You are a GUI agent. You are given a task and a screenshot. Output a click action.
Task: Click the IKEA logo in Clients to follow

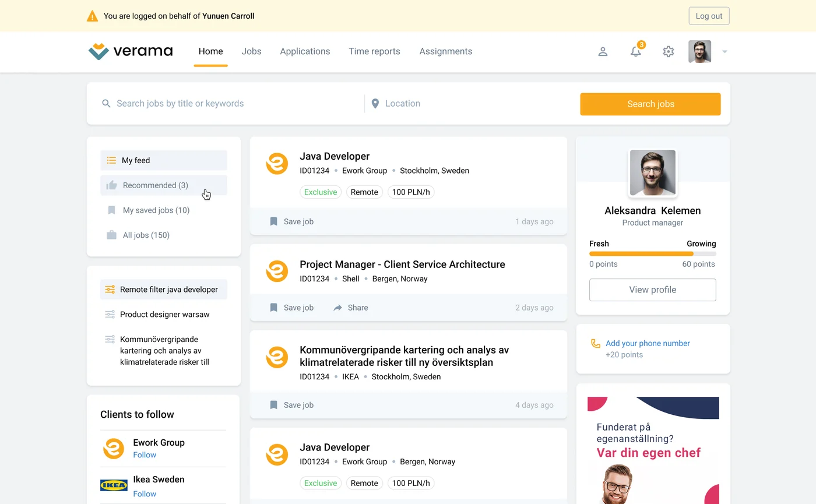114,485
